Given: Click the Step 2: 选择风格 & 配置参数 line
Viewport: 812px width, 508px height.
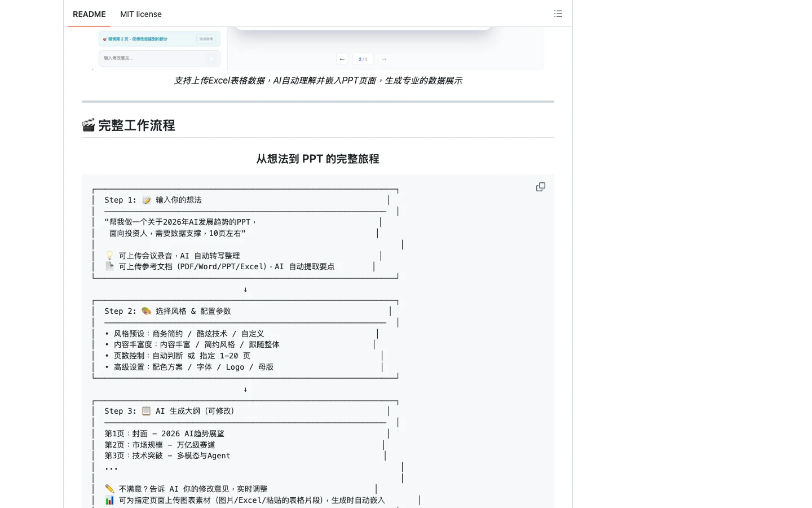Looking at the screenshot, I should tap(167, 311).
